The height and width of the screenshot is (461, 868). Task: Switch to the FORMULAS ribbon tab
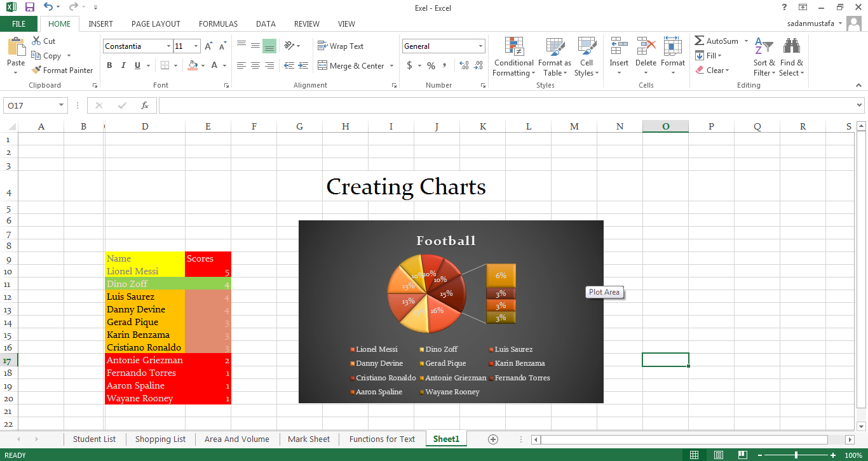click(x=218, y=23)
